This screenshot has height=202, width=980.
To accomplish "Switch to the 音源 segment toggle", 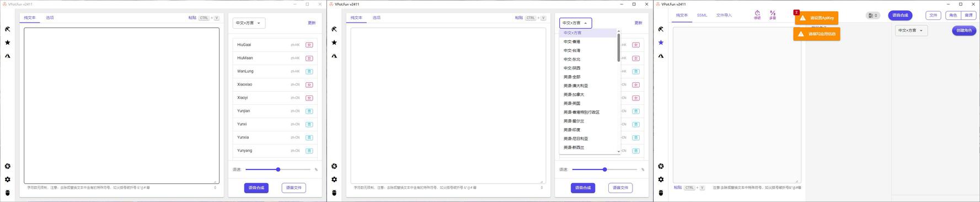I will coord(968,15).
